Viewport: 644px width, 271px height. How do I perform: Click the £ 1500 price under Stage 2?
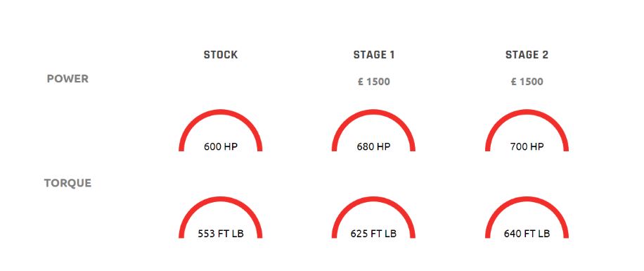point(527,82)
